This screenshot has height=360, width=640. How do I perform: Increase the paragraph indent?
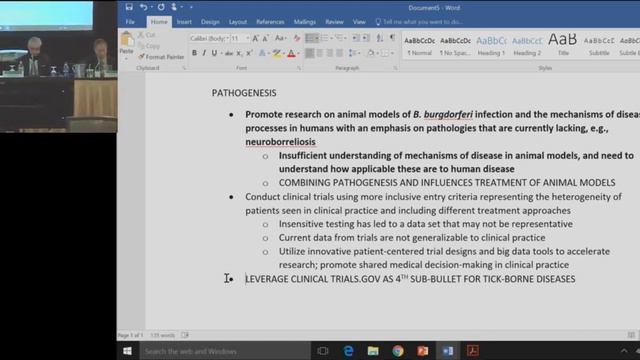coord(366,38)
